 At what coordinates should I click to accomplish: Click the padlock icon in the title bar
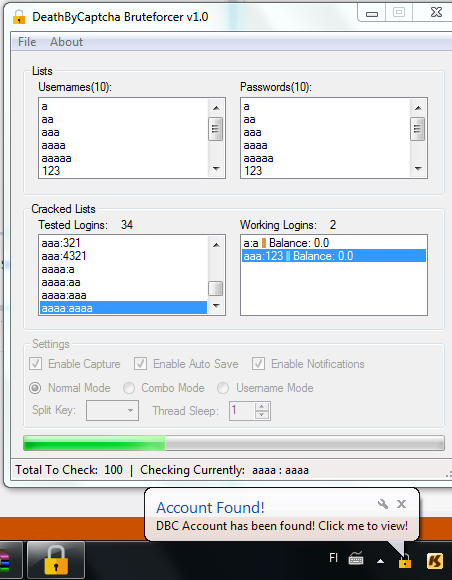18,17
